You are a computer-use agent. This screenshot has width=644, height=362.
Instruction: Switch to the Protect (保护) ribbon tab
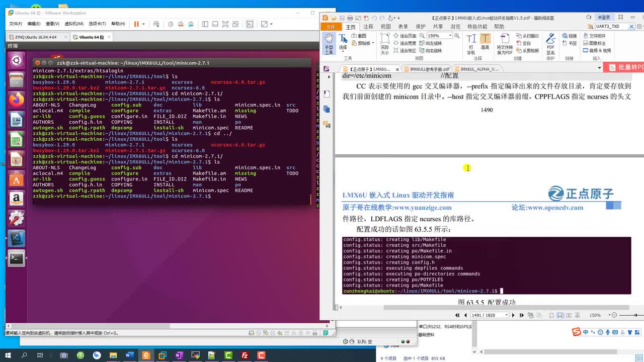click(x=421, y=27)
